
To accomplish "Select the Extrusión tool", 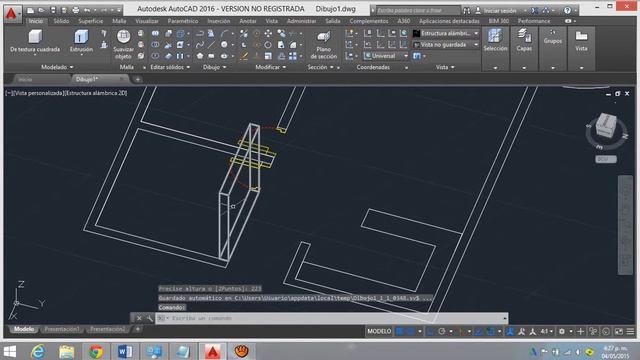I will coord(81,41).
